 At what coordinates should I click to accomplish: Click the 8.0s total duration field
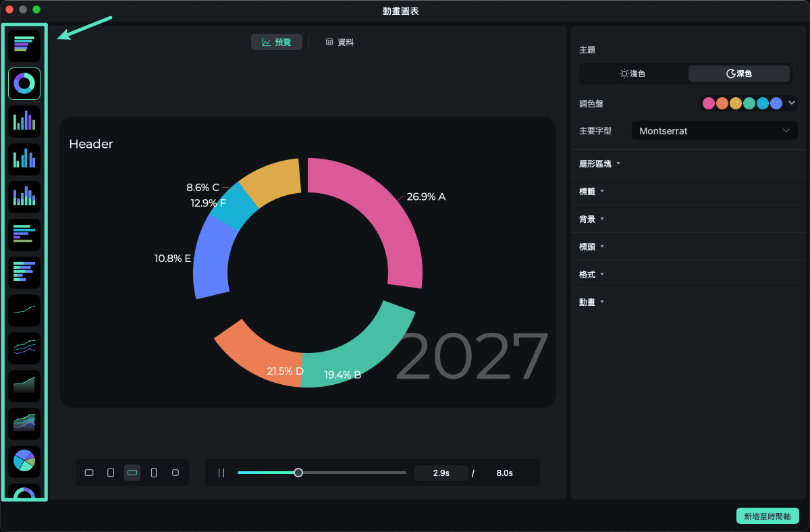504,473
